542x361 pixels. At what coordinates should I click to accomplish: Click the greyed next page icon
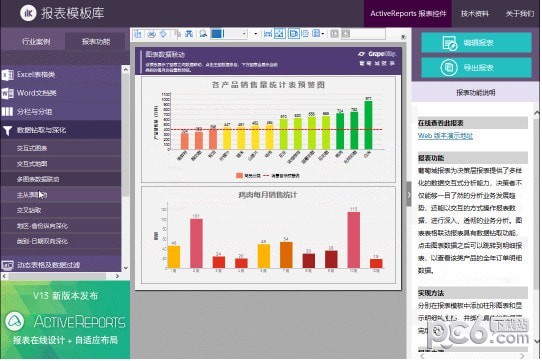[345, 34]
